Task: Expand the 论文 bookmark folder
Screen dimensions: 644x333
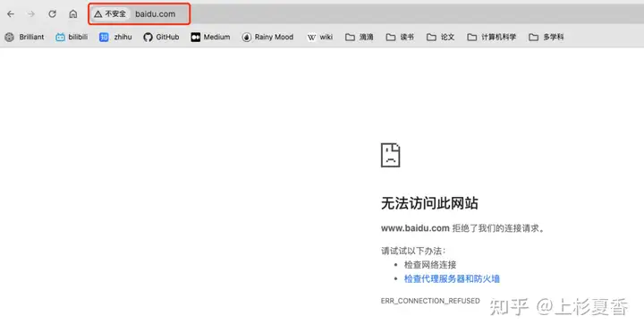Action: point(441,37)
